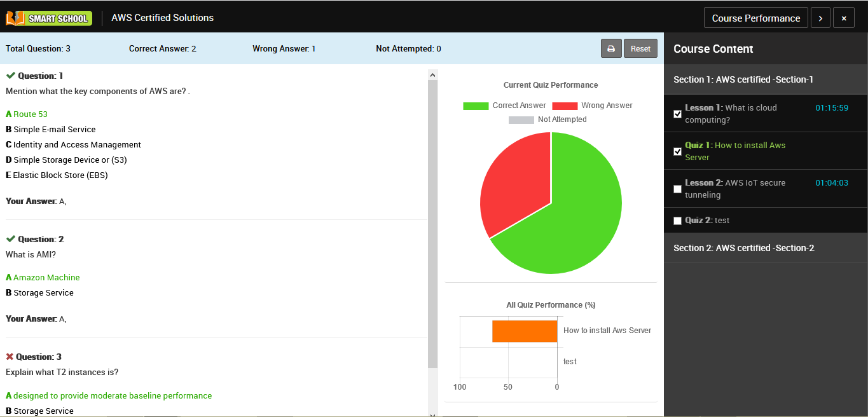Check the Lesson 2 AWS IoT checkbox
Screen dimensions: 868x417
click(678, 189)
